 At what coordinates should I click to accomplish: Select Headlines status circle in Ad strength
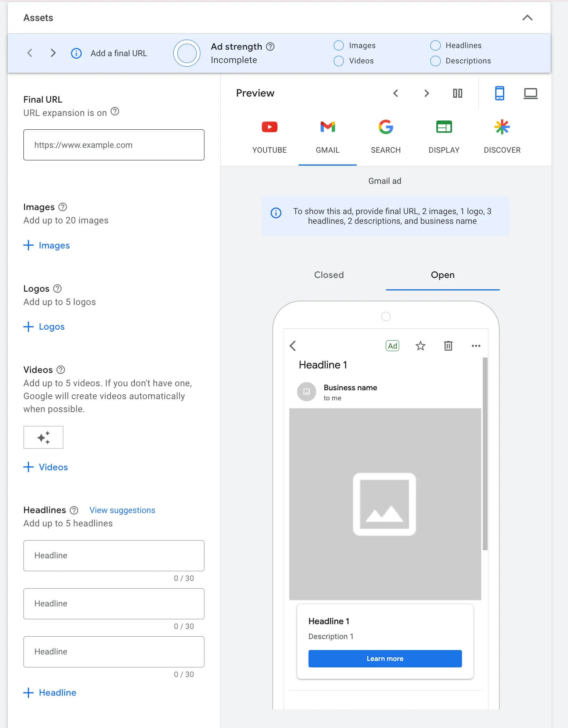tap(435, 45)
